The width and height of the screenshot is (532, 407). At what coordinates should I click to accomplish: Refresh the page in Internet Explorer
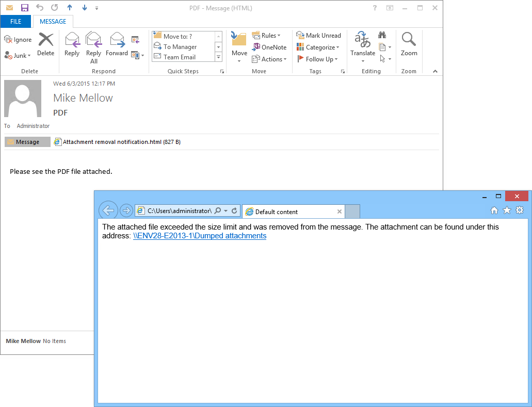(234, 210)
